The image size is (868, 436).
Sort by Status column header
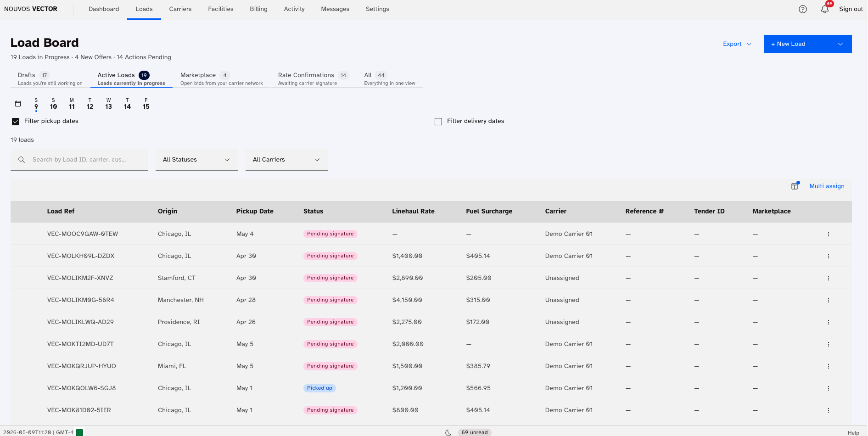coord(313,212)
